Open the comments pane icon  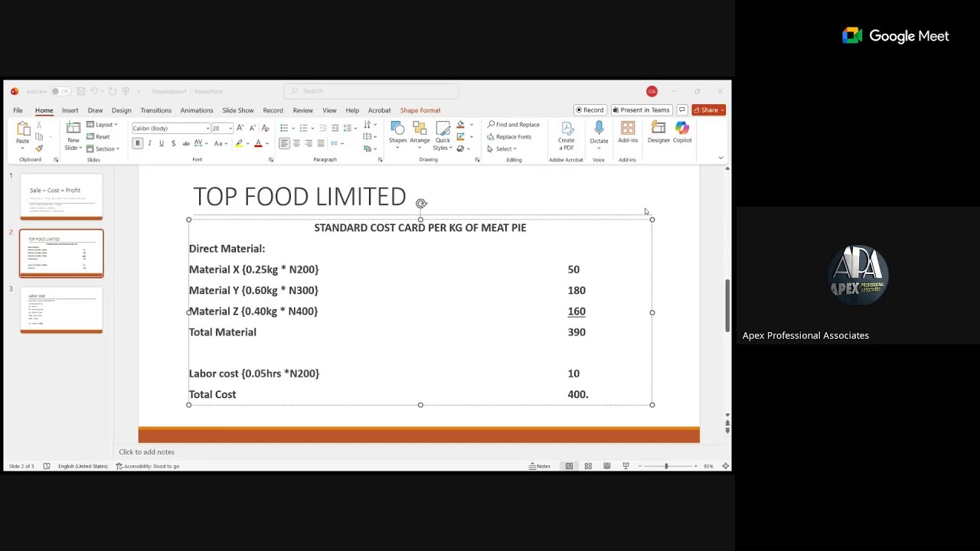coord(682,110)
